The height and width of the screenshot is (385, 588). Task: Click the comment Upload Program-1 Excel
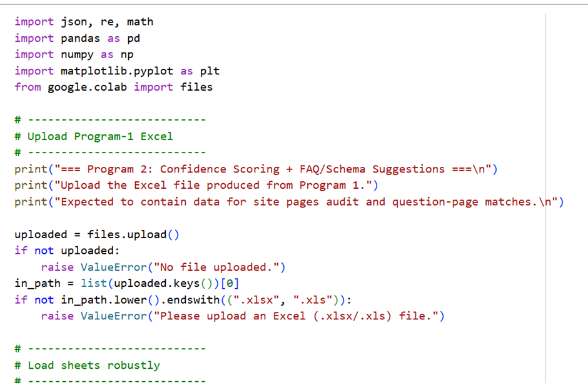[100, 136]
